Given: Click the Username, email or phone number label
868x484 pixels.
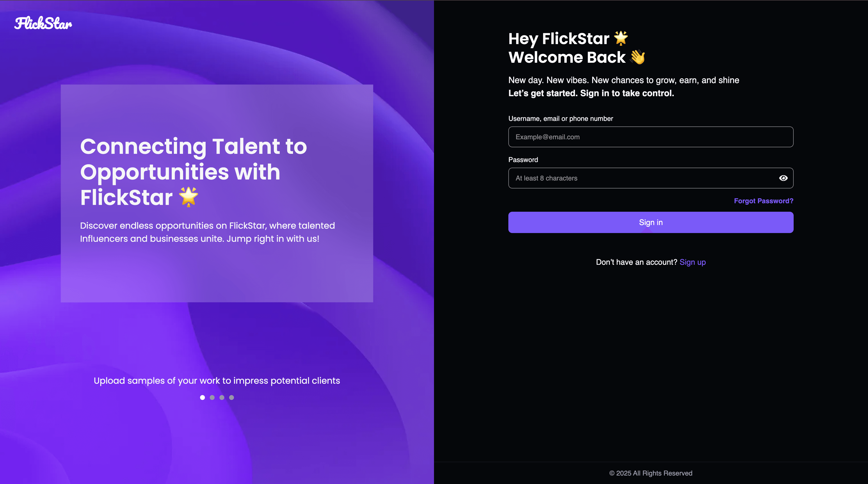Looking at the screenshot, I should point(560,119).
